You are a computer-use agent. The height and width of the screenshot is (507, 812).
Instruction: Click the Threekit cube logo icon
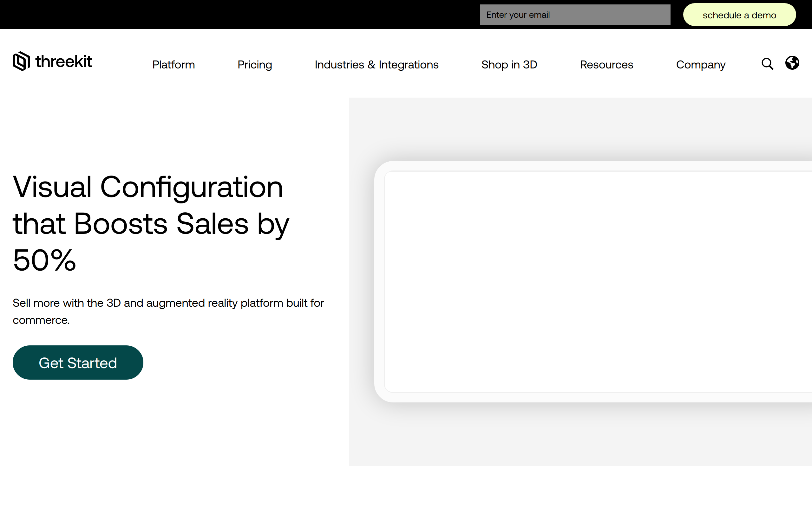tap(21, 61)
